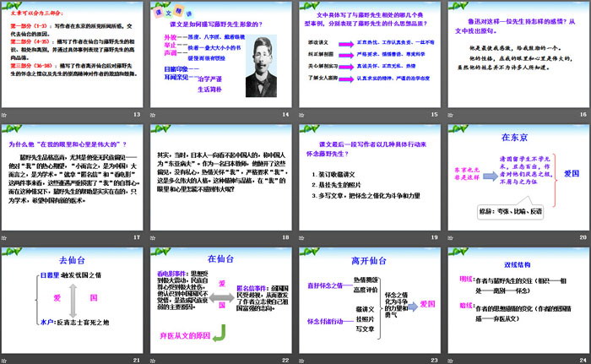Click slide number label 24
This screenshot has width=591, height=364.
[x=583, y=361]
